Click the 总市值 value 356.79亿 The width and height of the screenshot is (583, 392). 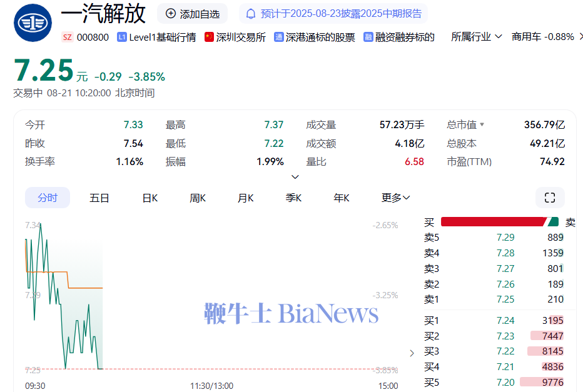[544, 125]
